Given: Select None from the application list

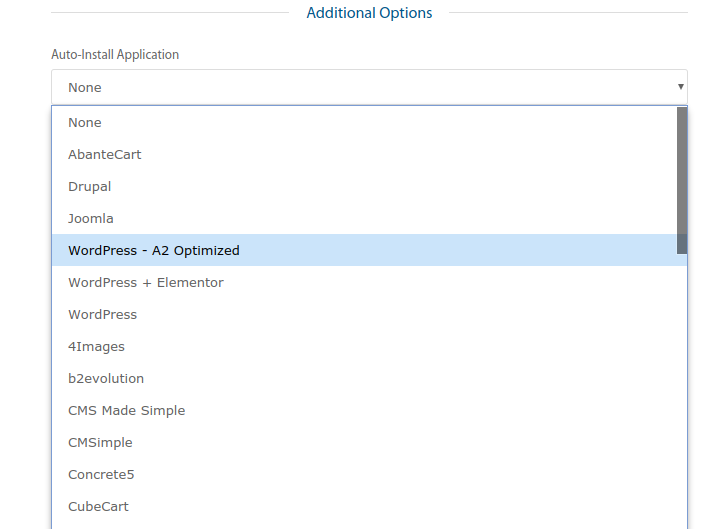Looking at the screenshot, I should (x=85, y=122).
